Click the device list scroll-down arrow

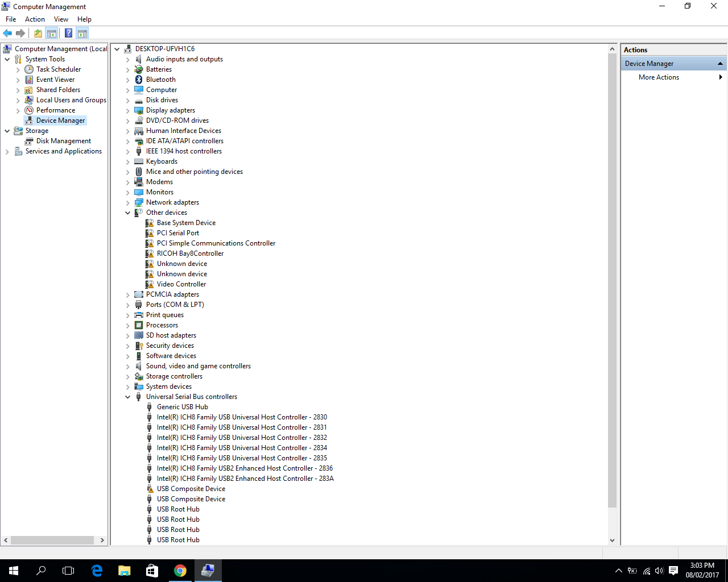[612, 541]
